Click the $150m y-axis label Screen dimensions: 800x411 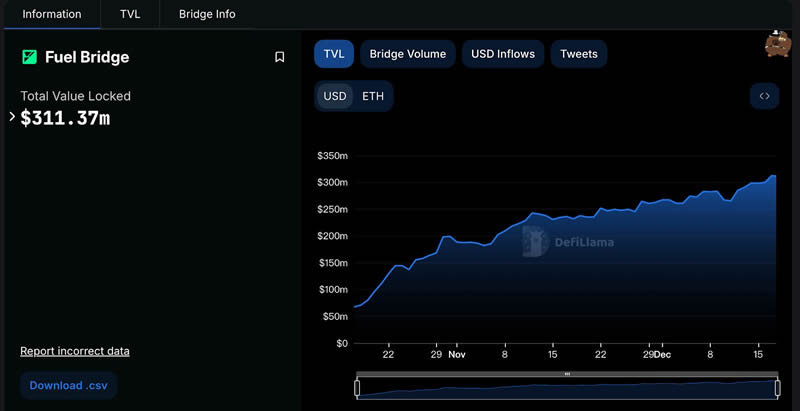coord(332,263)
